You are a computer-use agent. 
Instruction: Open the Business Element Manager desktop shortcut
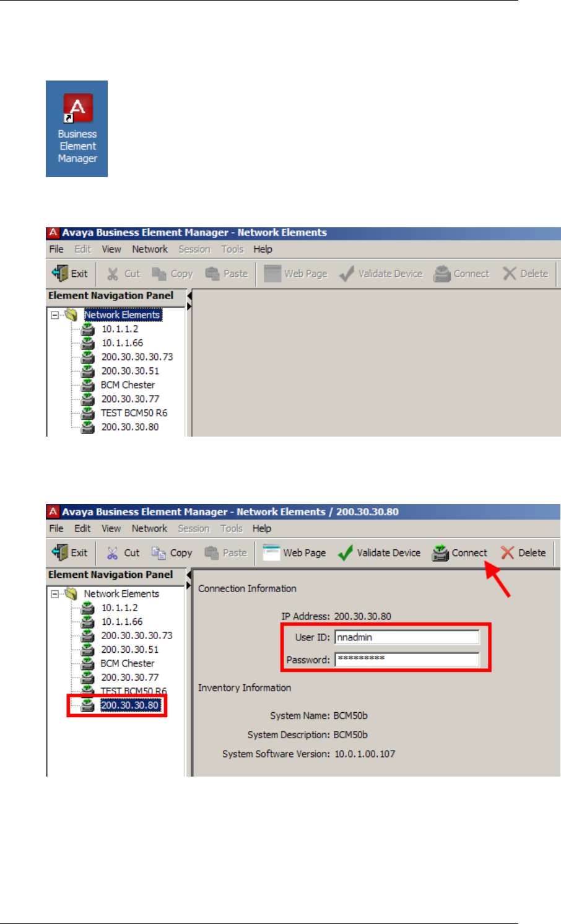[77, 128]
